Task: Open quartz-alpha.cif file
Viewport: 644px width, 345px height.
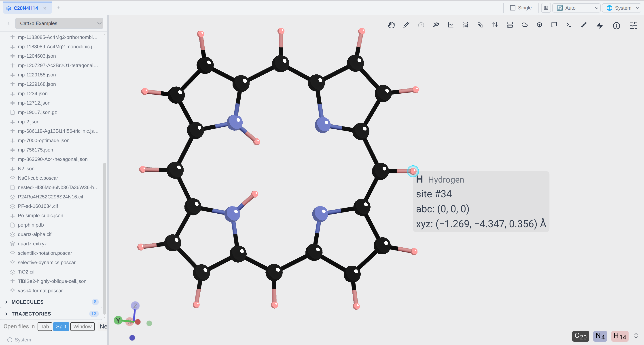Action: [34, 234]
